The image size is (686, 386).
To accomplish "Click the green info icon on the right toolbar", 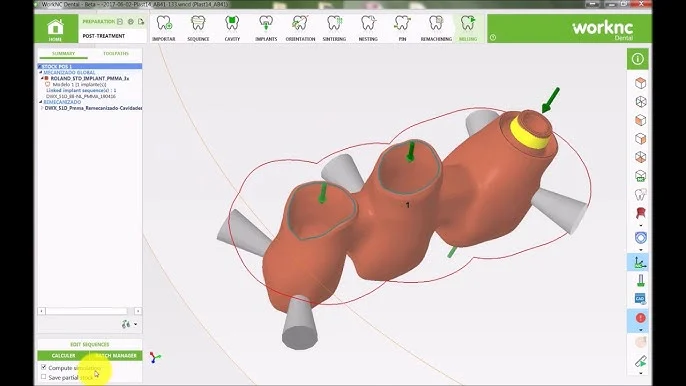I will pyautogui.click(x=637, y=59).
